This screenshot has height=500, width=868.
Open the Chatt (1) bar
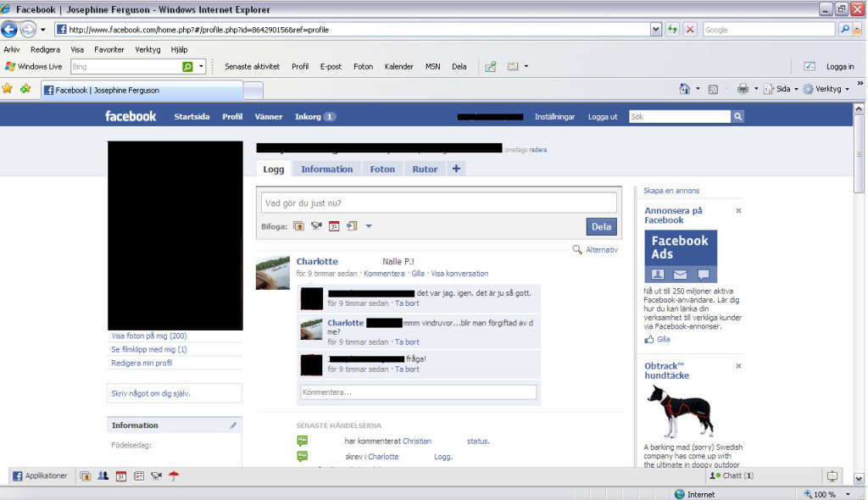click(x=732, y=475)
